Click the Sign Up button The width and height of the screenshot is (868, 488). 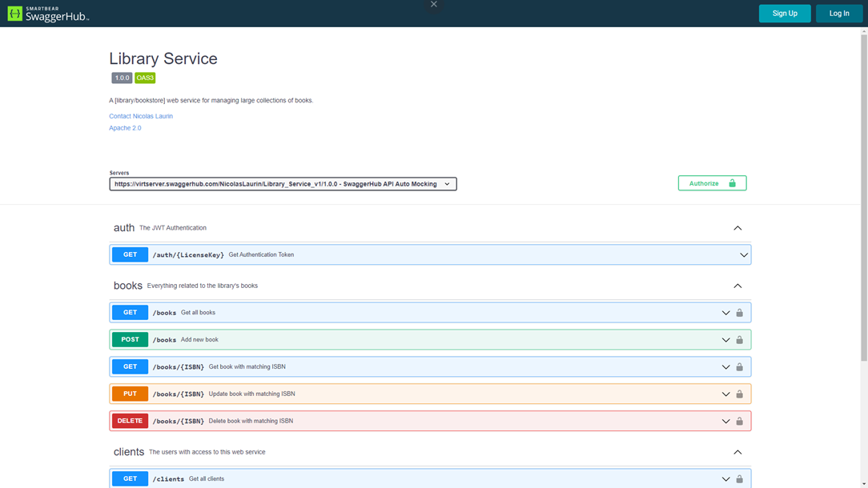tap(785, 14)
